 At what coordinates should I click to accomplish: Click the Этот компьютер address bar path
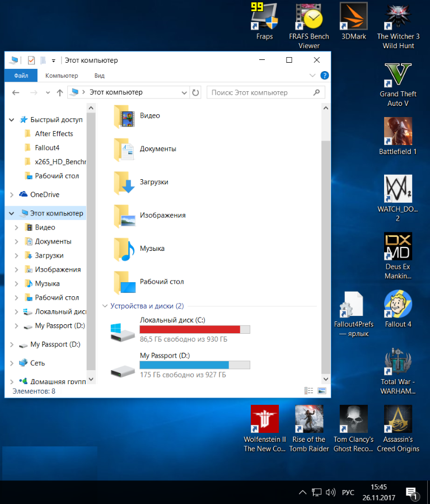coord(116,92)
